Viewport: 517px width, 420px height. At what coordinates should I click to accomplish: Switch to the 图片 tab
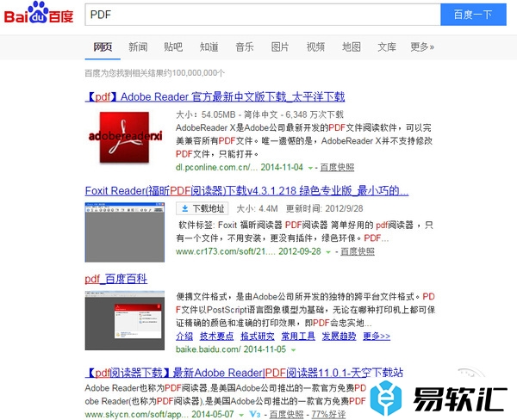tap(280, 47)
